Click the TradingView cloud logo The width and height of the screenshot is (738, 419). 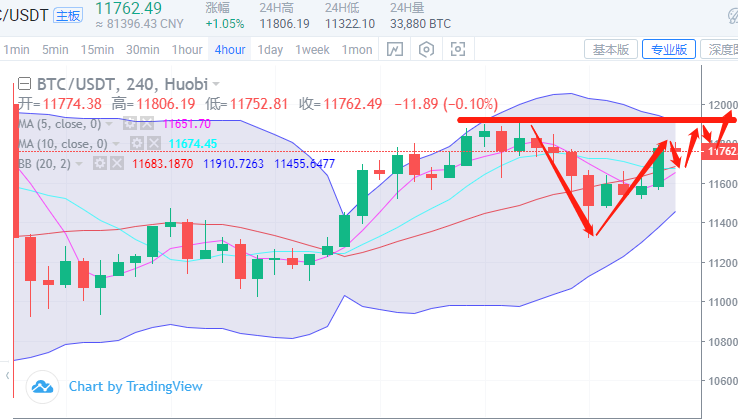point(42,387)
